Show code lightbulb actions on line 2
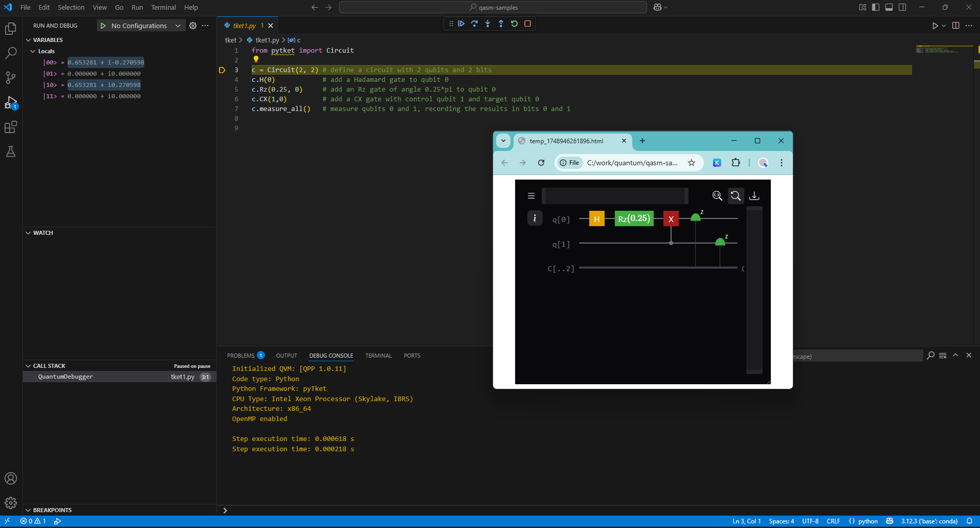 click(256, 59)
